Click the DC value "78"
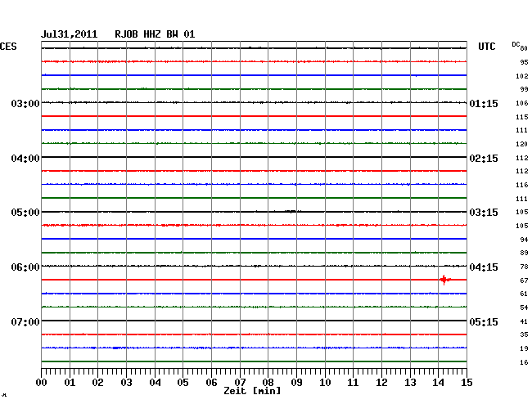This screenshot has height=404, width=532. pos(524,267)
